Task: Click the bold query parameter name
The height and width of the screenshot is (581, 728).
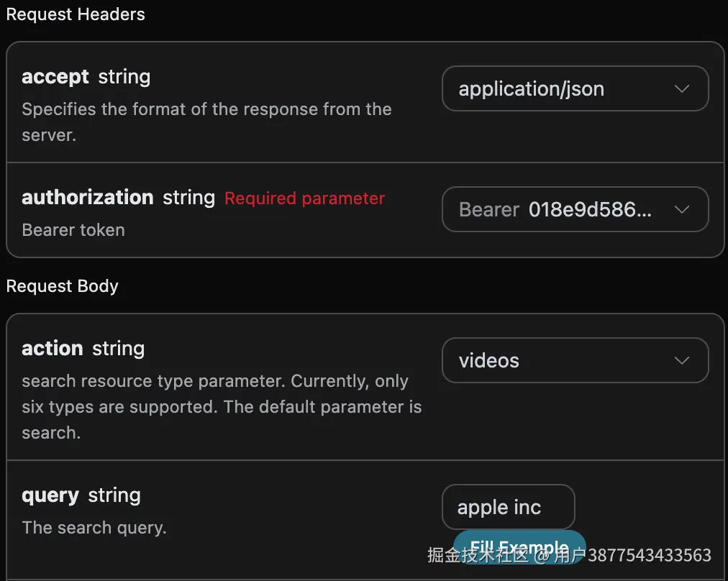Action: pyautogui.click(x=50, y=495)
